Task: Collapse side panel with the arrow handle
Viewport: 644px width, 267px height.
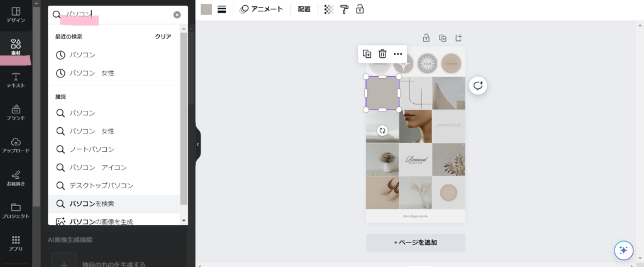Action: coord(198,144)
